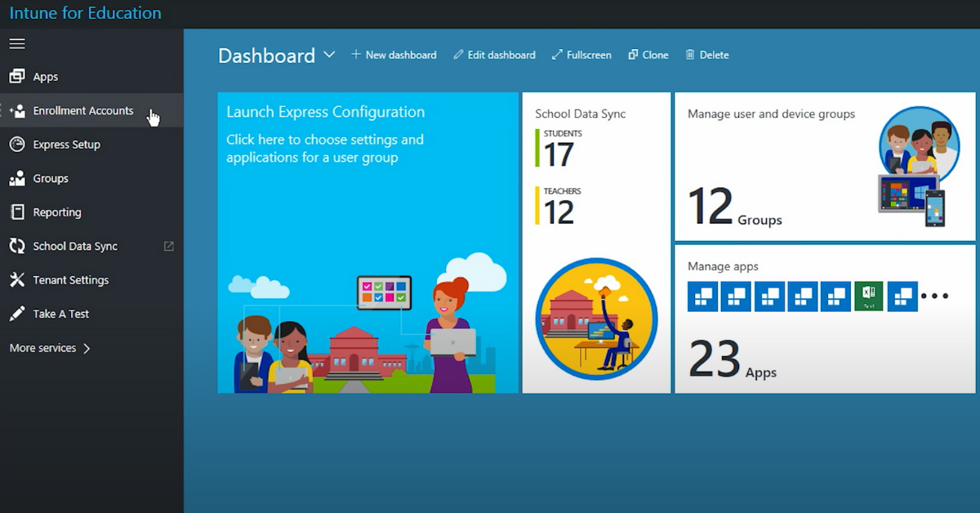Click the Edit dashboard text label
Viewport: 980px width, 513px height.
point(501,55)
